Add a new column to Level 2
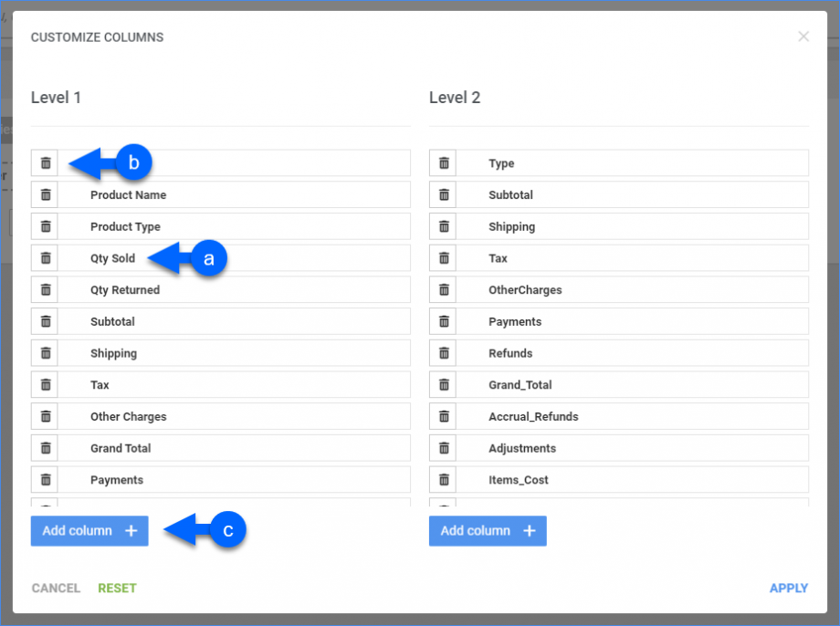 (488, 530)
